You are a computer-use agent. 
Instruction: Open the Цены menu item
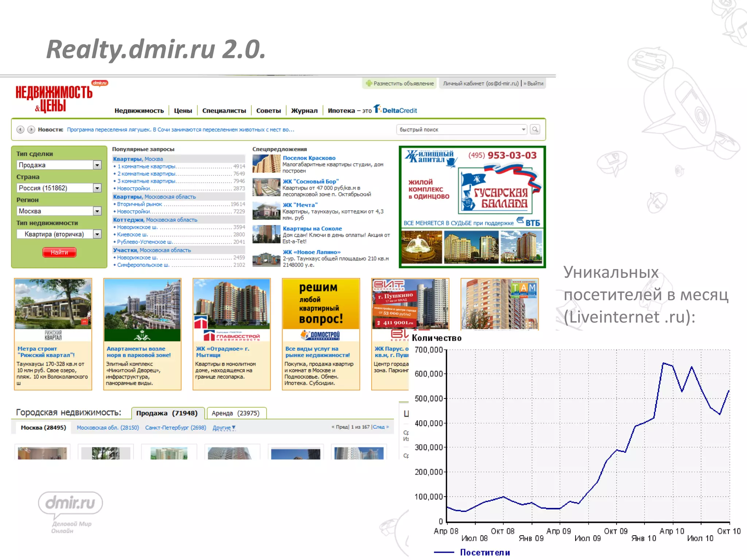click(183, 110)
